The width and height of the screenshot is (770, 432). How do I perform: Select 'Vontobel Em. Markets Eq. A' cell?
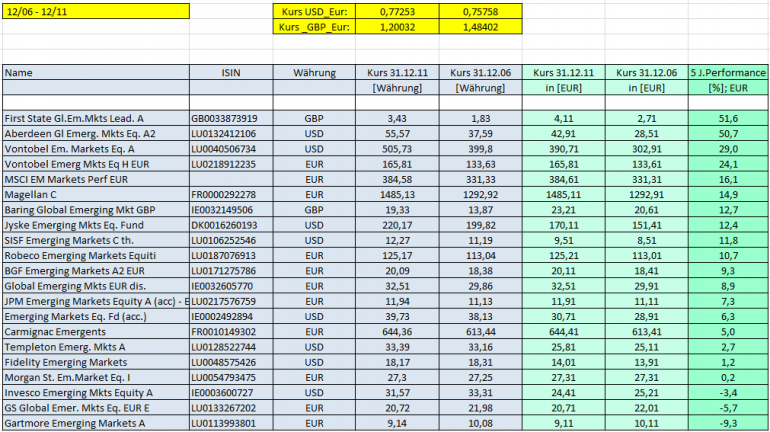[x=96, y=149]
